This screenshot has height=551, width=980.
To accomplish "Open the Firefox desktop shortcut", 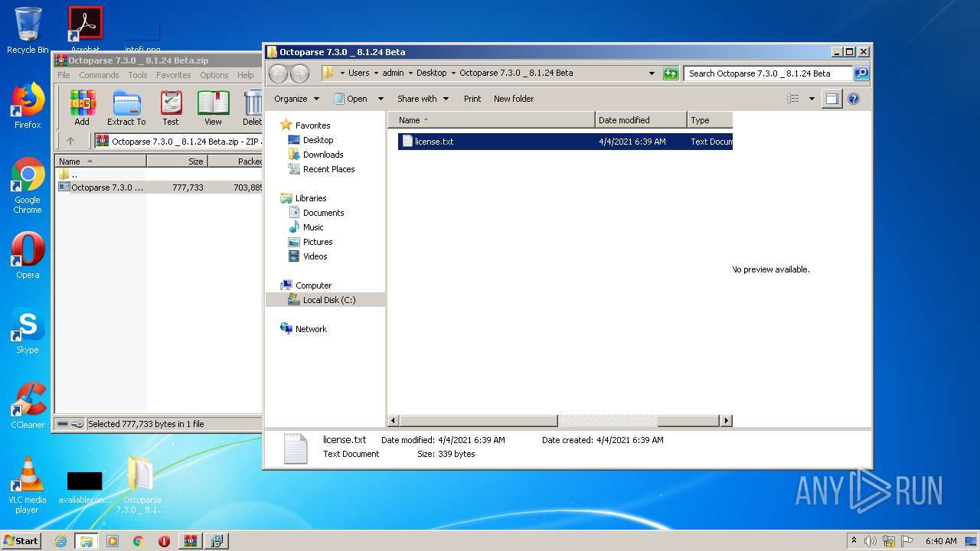I will tap(28, 106).
